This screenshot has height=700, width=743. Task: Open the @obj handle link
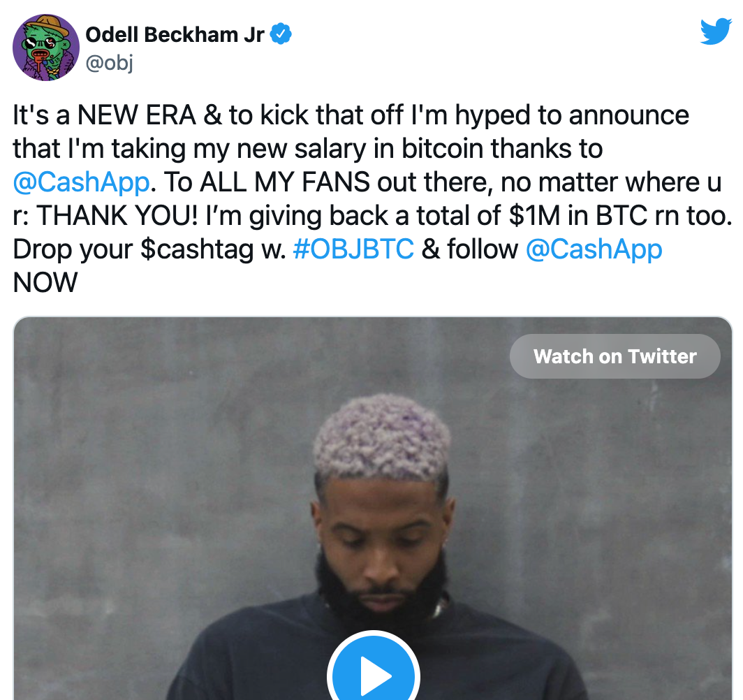tap(109, 62)
